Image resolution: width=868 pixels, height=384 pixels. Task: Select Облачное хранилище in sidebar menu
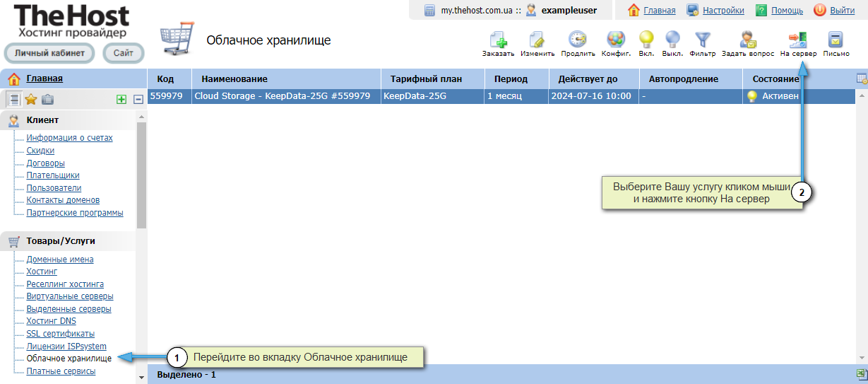click(69, 359)
